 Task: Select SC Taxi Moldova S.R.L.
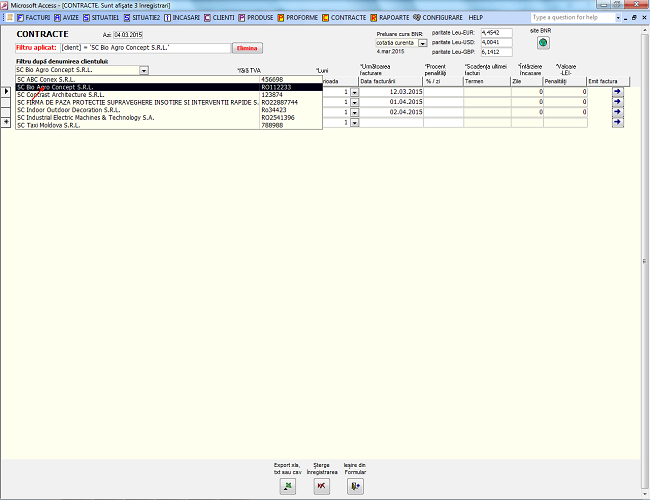[169, 125]
